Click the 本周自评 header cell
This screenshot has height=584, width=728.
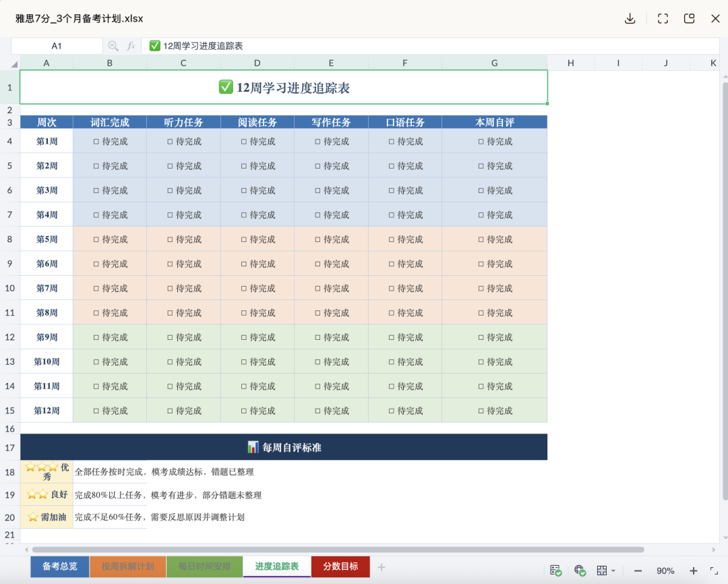(495, 122)
